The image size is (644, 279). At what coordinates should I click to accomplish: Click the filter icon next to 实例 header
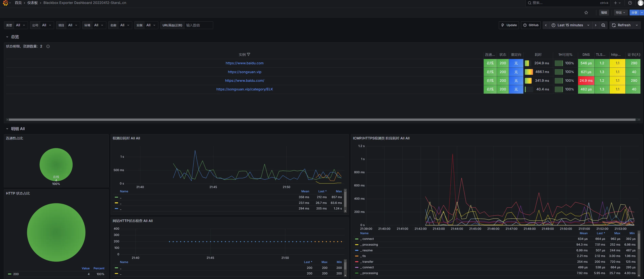tap(248, 54)
